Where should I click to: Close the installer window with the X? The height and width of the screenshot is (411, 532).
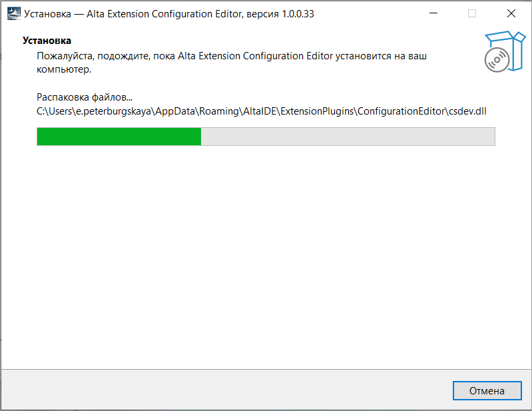coord(511,13)
